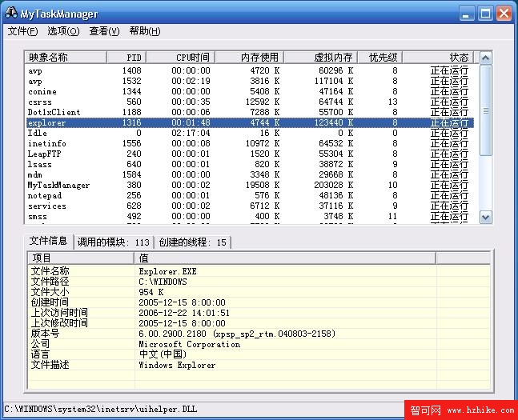Viewport: 518px width, 420px height.
Task: Click the 上次访问时间 row
Action: click(x=259, y=313)
